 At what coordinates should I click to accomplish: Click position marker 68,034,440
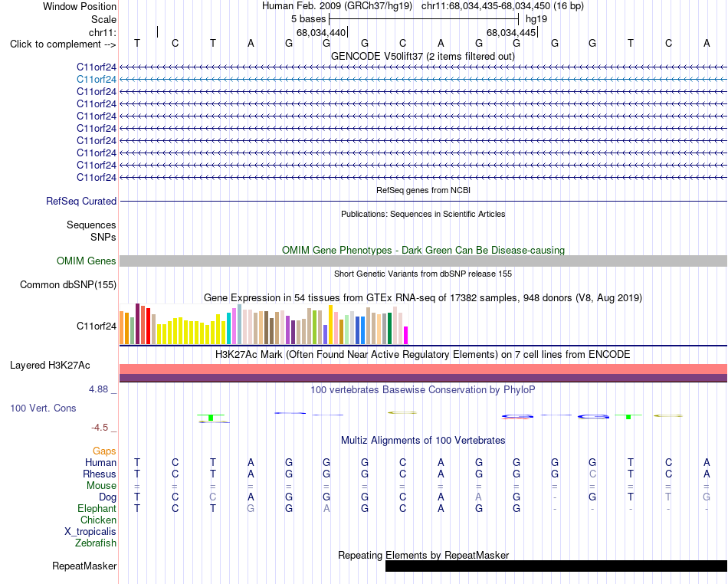tap(321, 32)
